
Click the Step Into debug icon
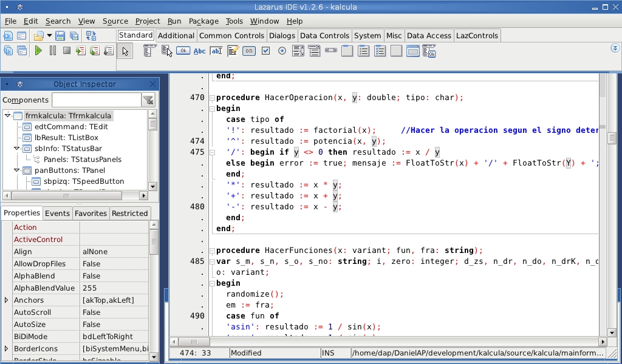[81, 51]
